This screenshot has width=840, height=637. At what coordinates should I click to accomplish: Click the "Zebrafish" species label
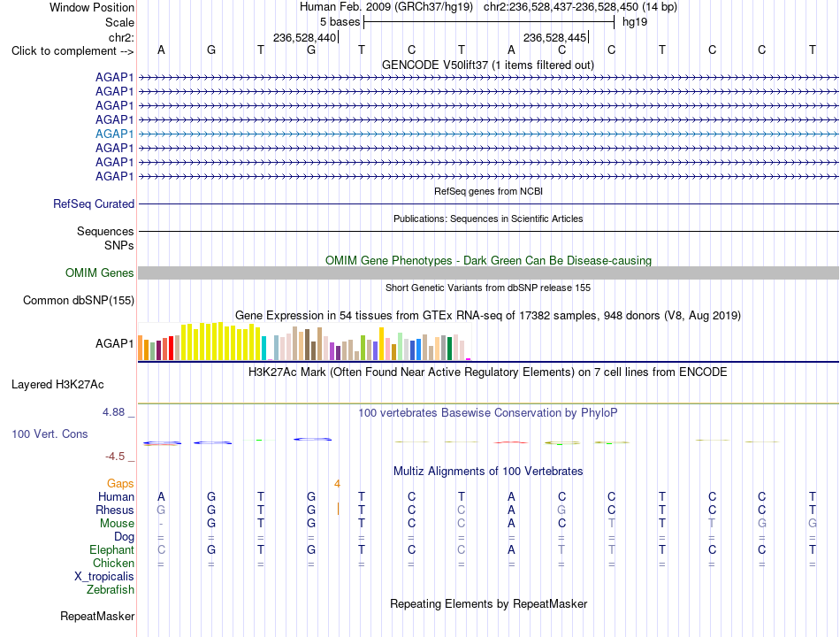[111, 589]
